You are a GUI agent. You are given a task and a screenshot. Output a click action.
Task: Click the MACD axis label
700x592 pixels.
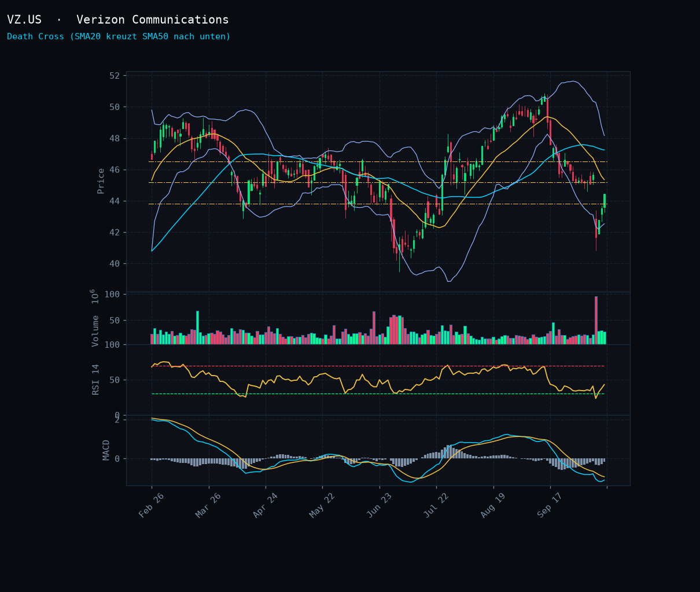click(x=106, y=450)
